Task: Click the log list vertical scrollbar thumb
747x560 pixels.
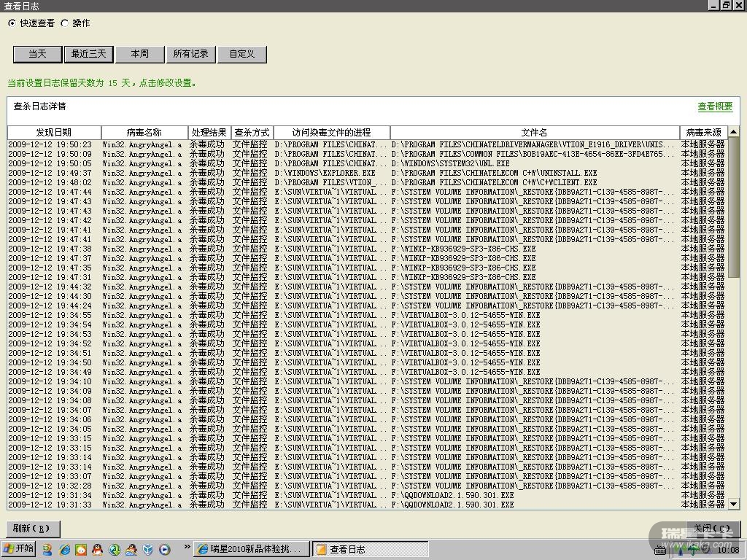Action: pyautogui.click(x=733, y=208)
